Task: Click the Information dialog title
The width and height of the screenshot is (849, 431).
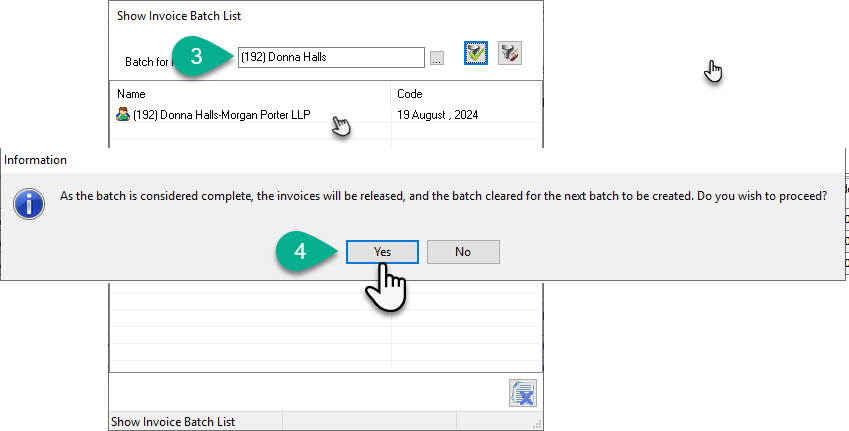Action: click(36, 160)
